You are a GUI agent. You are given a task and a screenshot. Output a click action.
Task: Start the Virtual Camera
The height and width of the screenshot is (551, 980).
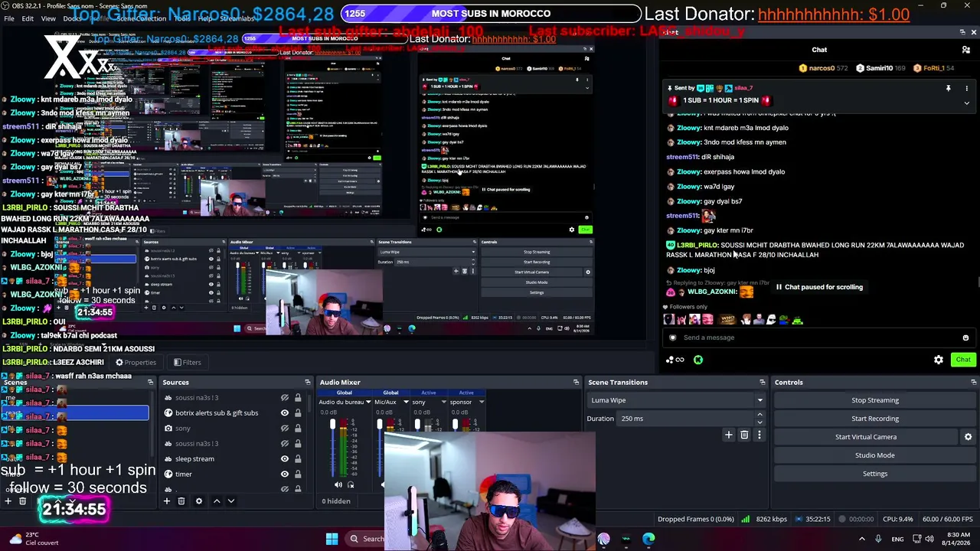tap(866, 437)
